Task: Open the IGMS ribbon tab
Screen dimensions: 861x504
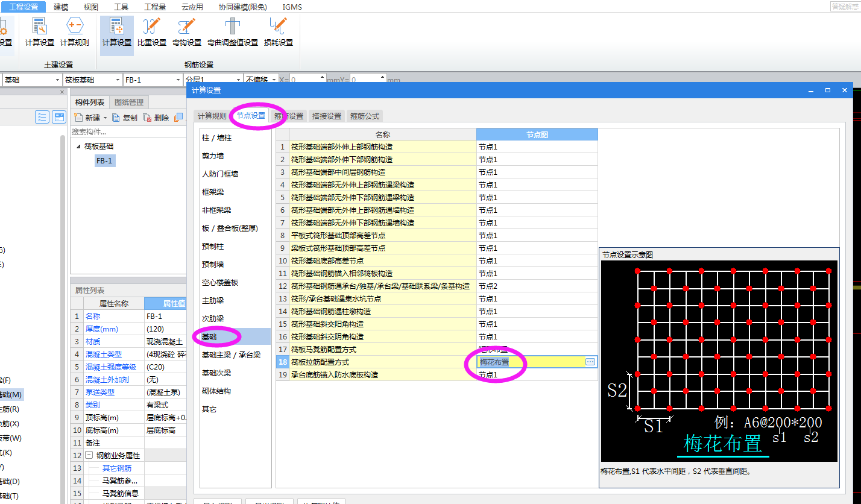Action: (x=292, y=7)
